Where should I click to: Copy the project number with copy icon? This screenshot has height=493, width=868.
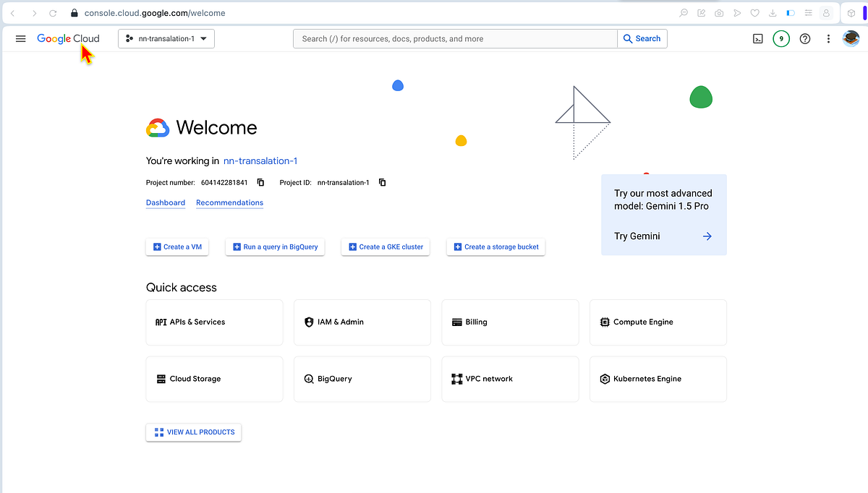(260, 182)
